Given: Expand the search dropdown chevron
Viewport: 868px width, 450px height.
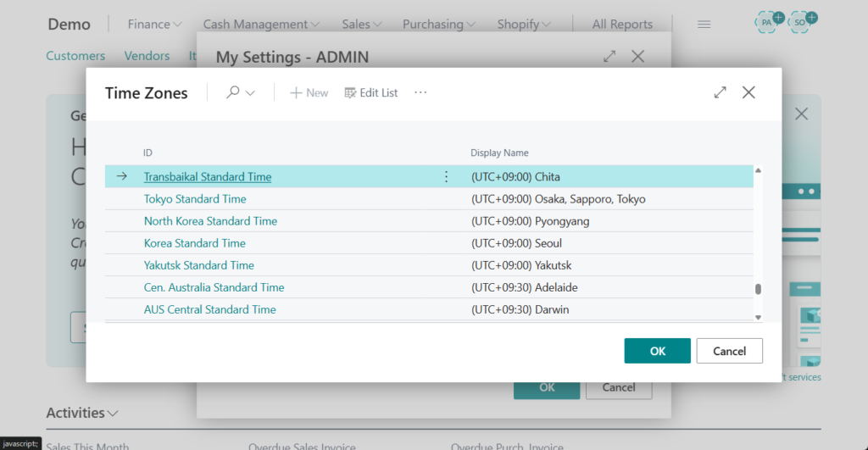Looking at the screenshot, I should click(250, 93).
